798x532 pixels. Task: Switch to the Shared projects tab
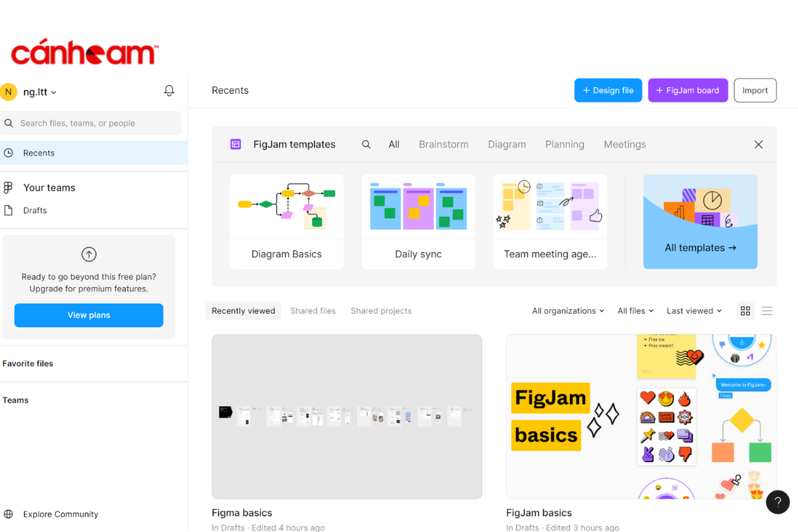pyautogui.click(x=381, y=311)
